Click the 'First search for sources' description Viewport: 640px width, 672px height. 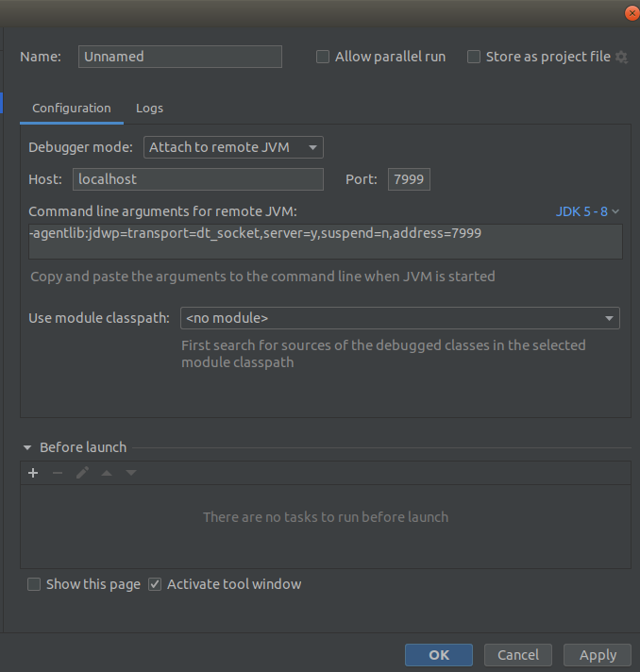383,354
